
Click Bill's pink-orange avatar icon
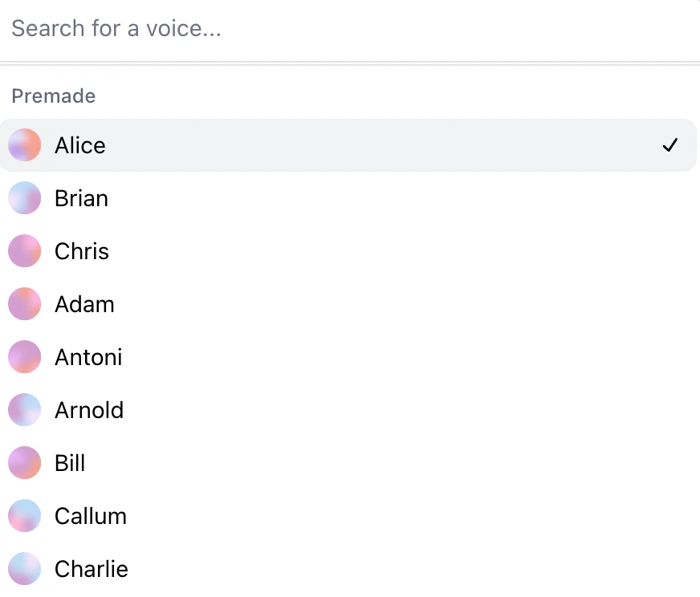click(25, 463)
